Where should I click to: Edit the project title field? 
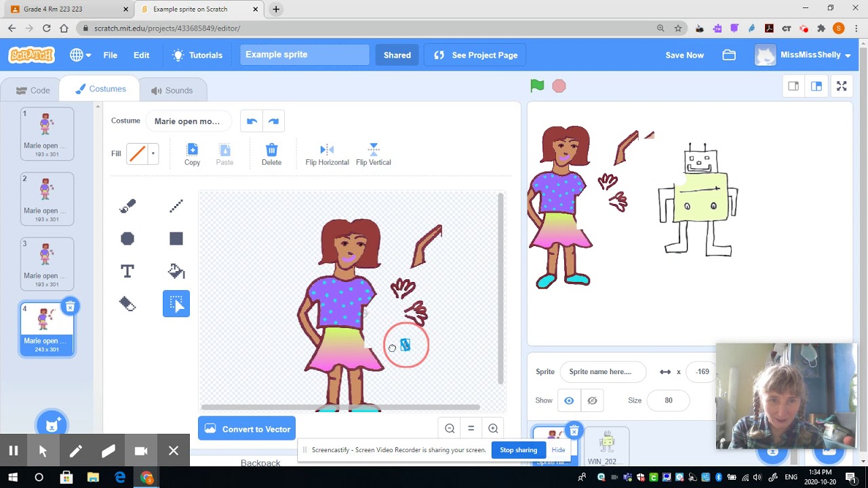pyautogui.click(x=304, y=55)
